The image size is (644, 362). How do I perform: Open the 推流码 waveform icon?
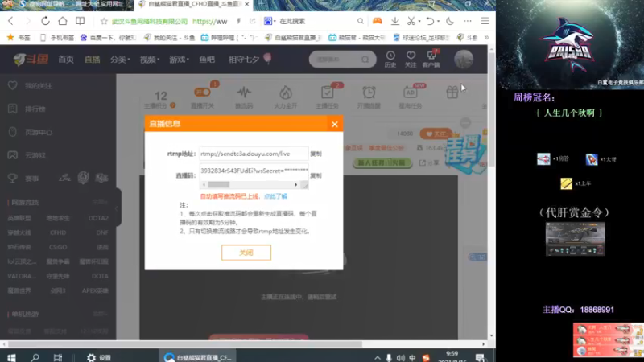point(244,93)
